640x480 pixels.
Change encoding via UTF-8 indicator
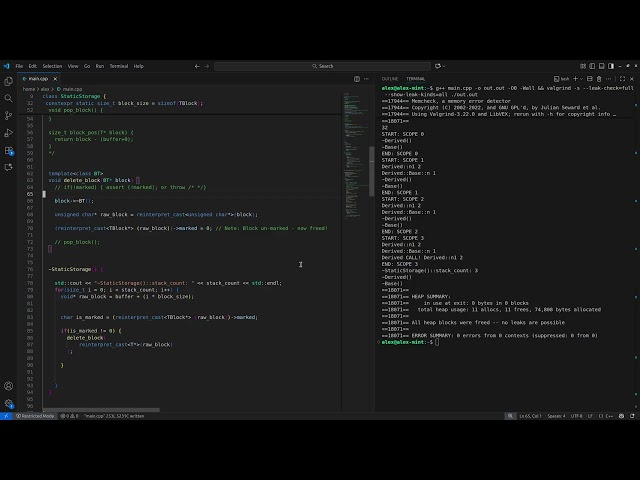(x=576, y=416)
